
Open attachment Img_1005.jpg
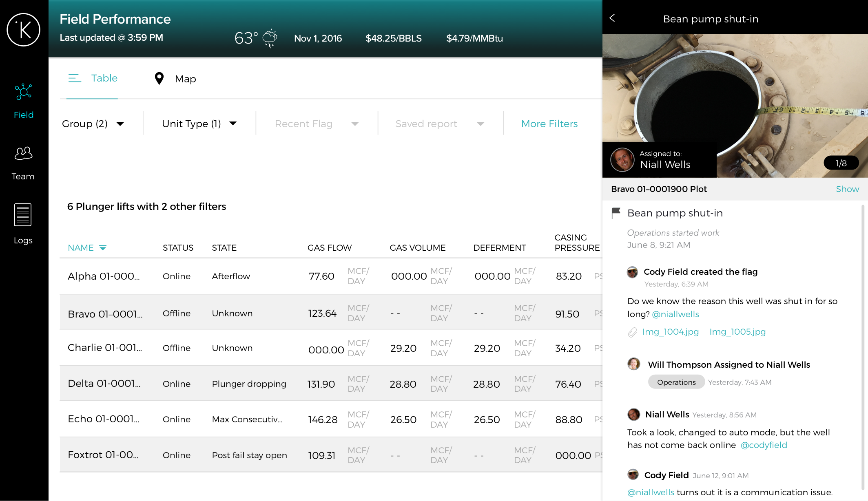737,332
